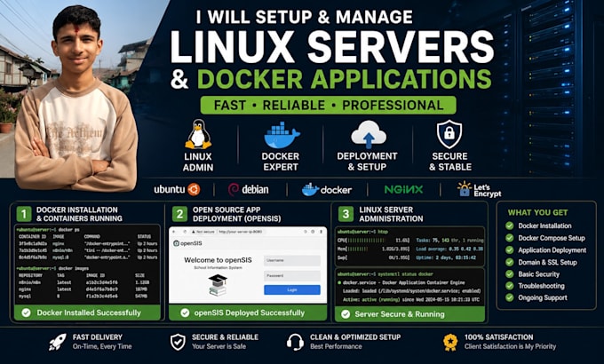This screenshot has width=604, height=364.
Task: Click the blue Login button
Action: point(292,289)
